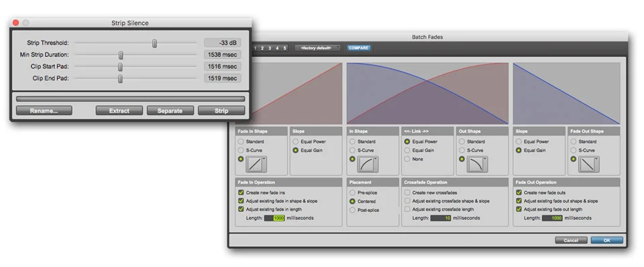Uncheck Create new fade outs
This screenshot has width=644, height=267.
point(519,193)
